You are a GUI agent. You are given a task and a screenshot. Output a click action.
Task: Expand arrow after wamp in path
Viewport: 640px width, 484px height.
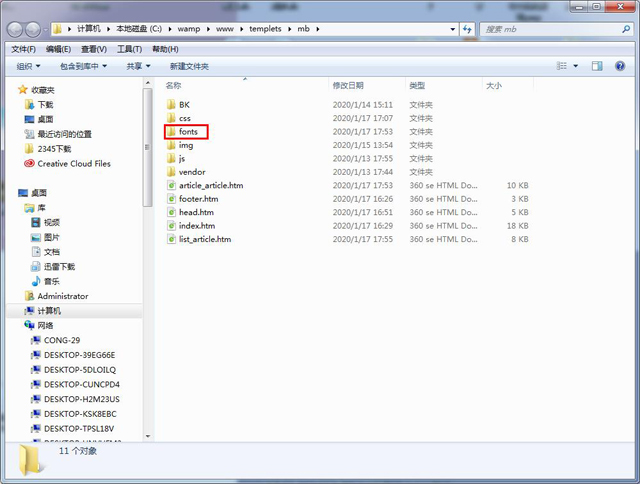pyautogui.click(x=208, y=29)
